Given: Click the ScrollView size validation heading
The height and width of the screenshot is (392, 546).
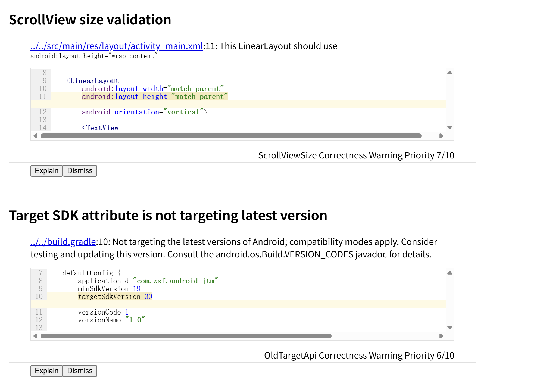Looking at the screenshot, I should [90, 20].
